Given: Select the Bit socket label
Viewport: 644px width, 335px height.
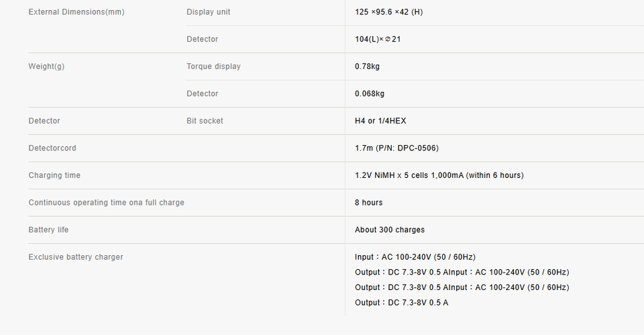Looking at the screenshot, I should coord(205,121).
